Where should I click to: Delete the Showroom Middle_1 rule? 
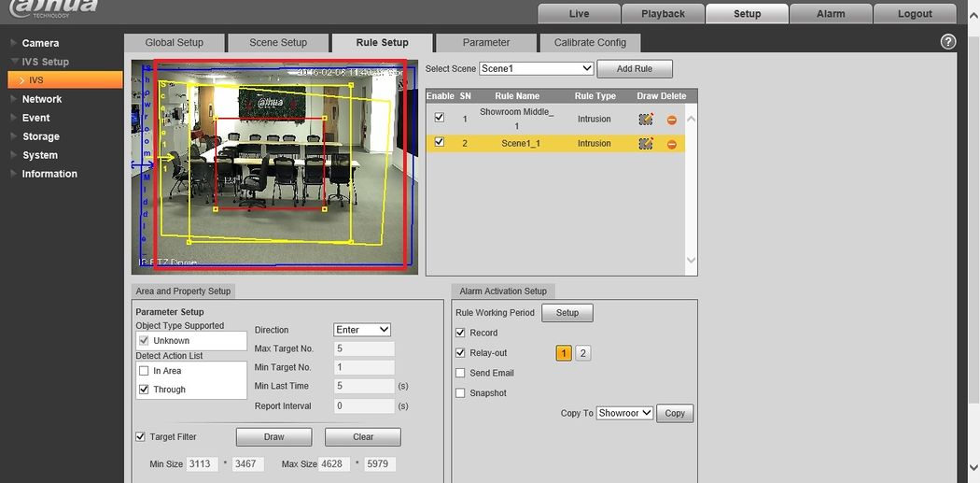coord(671,120)
